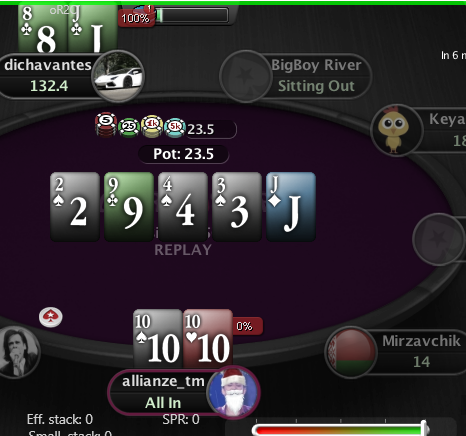Click the 8 of clubs hole card

(x=43, y=28)
